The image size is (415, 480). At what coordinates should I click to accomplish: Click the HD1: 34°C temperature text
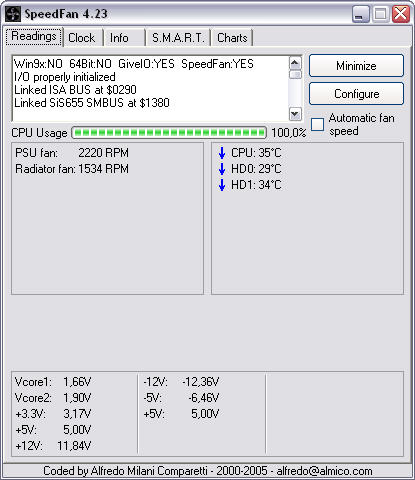tap(256, 185)
